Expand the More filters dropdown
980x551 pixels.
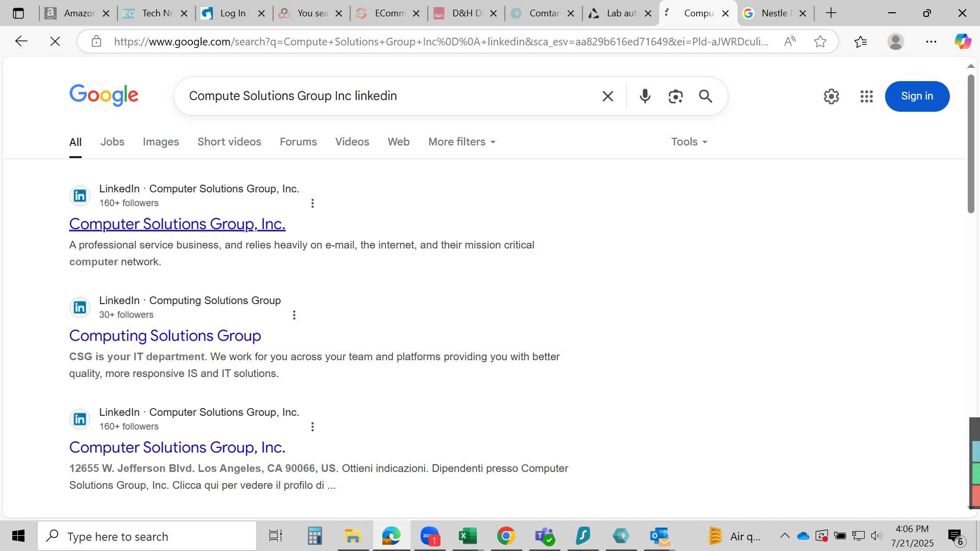coord(462,142)
